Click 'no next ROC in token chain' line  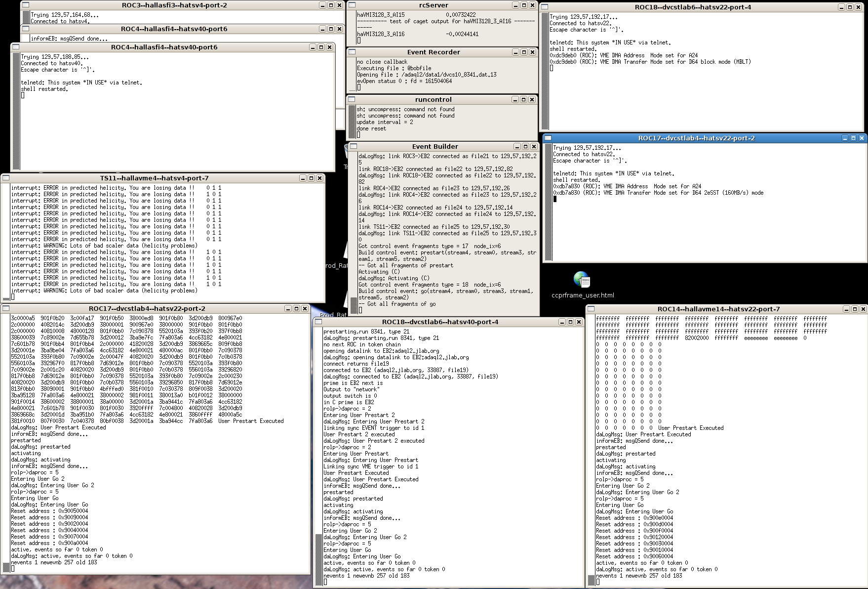(x=363, y=344)
